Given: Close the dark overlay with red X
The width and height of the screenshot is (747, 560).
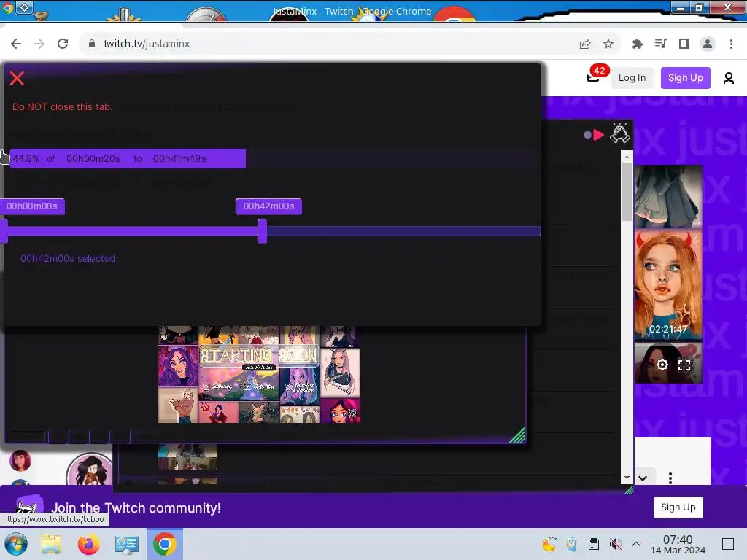Looking at the screenshot, I should coord(18,78).
